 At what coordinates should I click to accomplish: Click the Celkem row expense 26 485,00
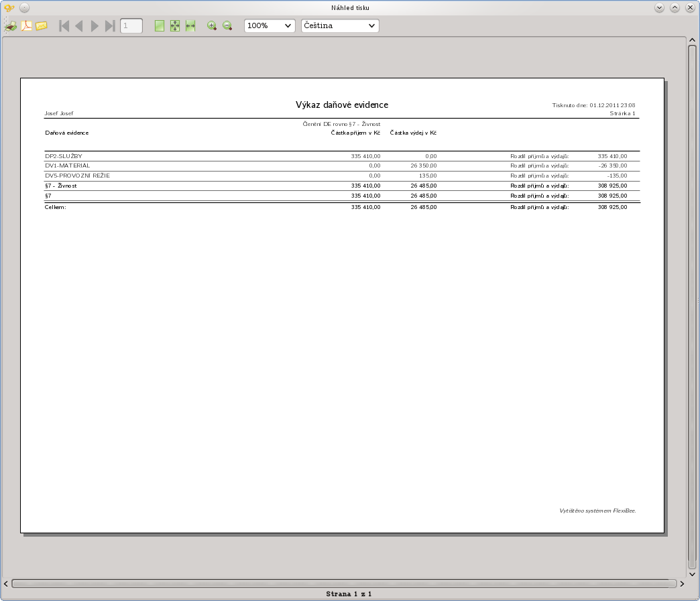pos(424,207)
